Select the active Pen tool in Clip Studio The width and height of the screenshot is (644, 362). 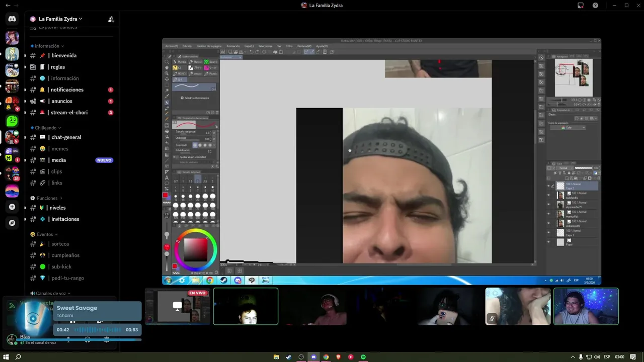click(167, 103)
